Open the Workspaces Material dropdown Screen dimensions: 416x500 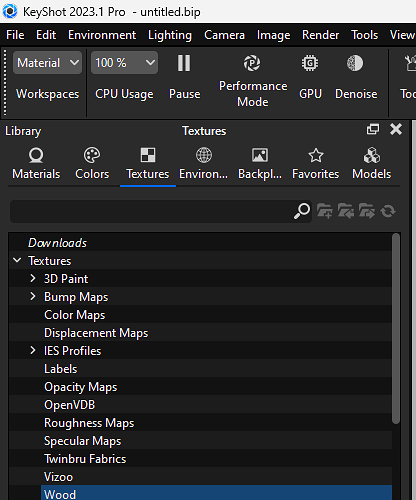pos(47,63)
